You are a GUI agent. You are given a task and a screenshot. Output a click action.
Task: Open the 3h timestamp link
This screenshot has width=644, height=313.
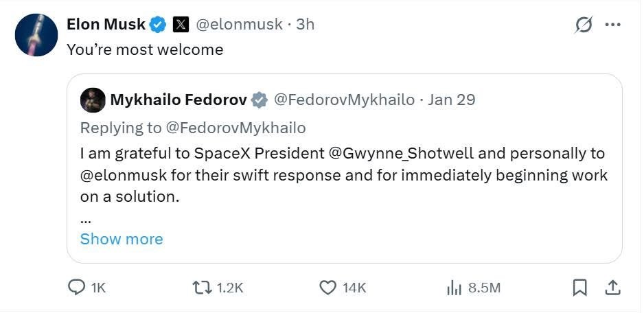click(305, 25)
